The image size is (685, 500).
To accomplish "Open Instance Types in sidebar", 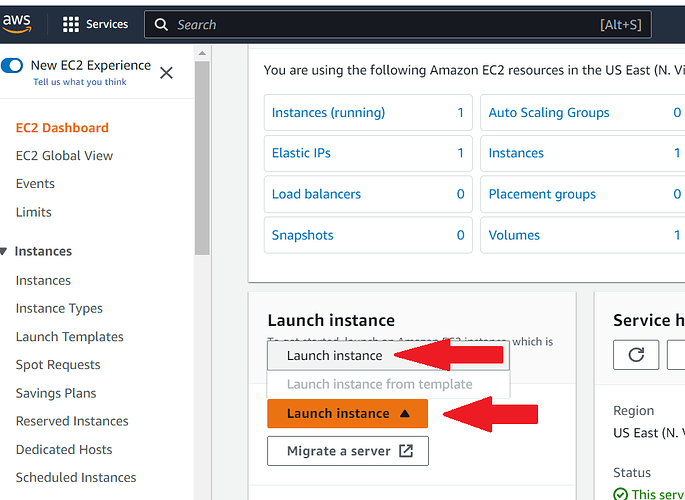I will 59,308.
